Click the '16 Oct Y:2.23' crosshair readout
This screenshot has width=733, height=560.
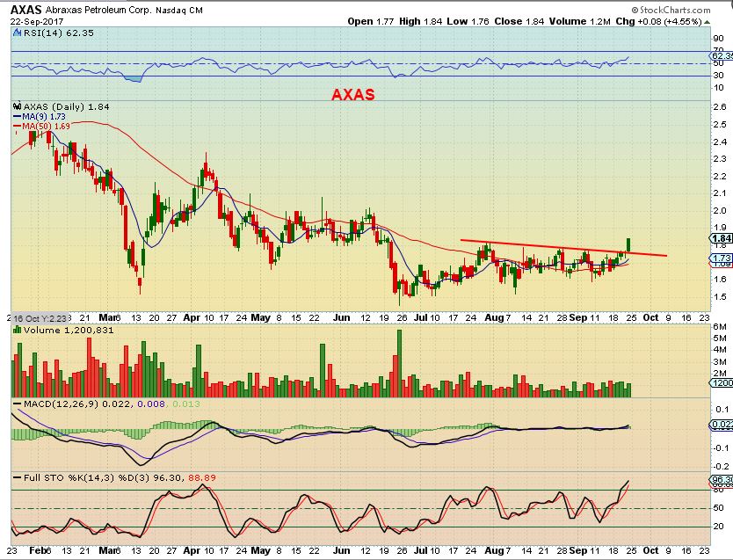(40, 318)
